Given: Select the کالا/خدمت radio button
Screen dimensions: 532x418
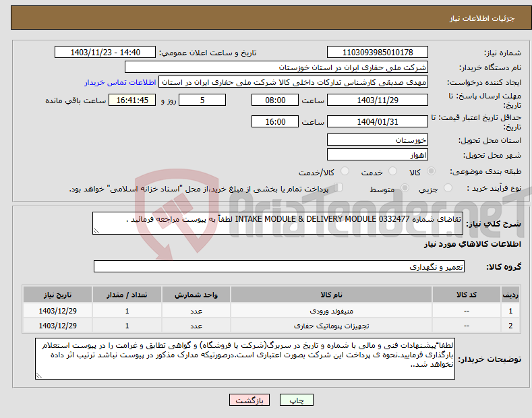Looking at the screenshot, I should 345,171.
